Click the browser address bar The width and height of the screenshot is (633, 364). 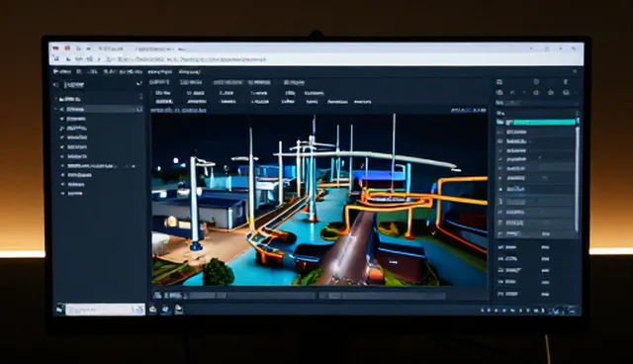click(186, 59)
